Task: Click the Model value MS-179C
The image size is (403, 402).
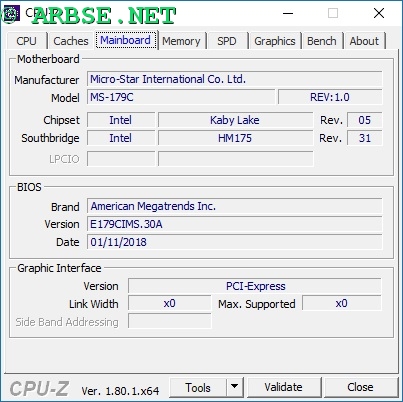Action: click(181, 97)
